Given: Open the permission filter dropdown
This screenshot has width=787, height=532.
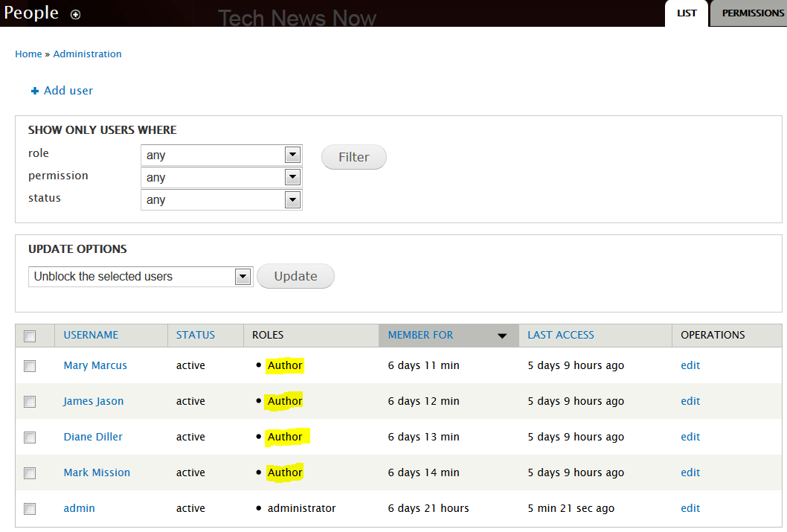Looking at the screenshot, I should point(222,177).
